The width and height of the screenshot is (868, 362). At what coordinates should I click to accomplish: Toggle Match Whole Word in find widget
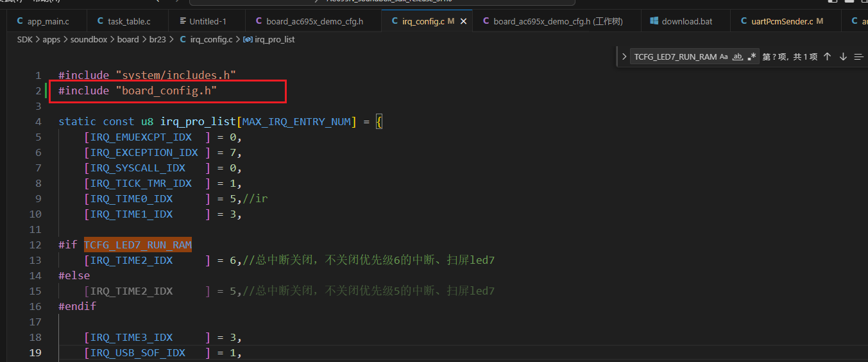pos(738,56)
